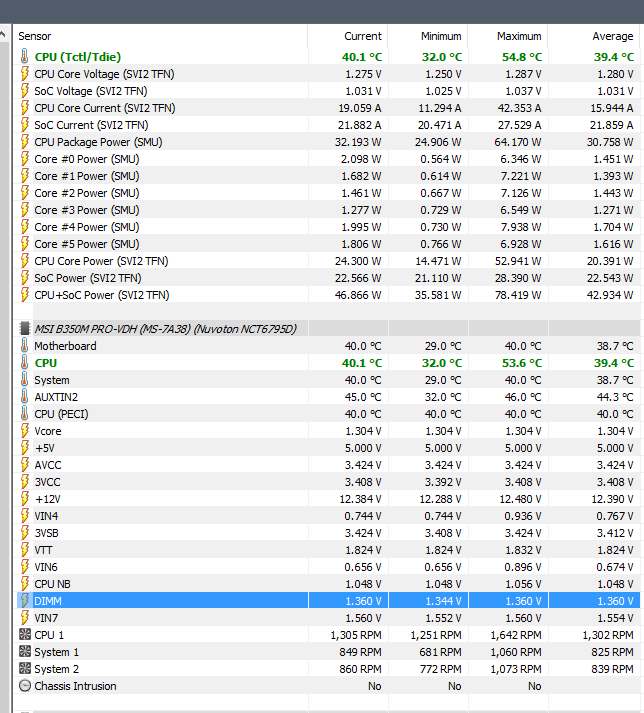The width and height of the screenshot is (644, 713).
Task: Click the scroll-up arrow at left edge
Action: 3,35
